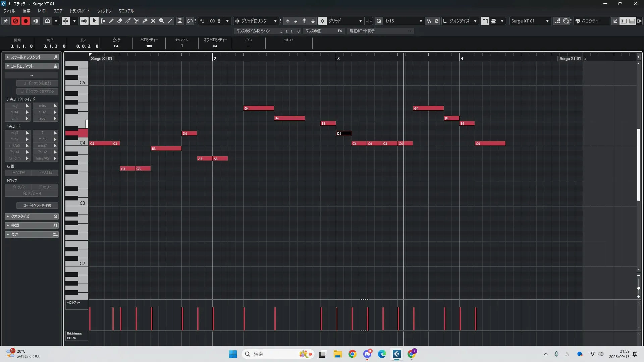Click the C4 note at bar 4

pos(490,143)
